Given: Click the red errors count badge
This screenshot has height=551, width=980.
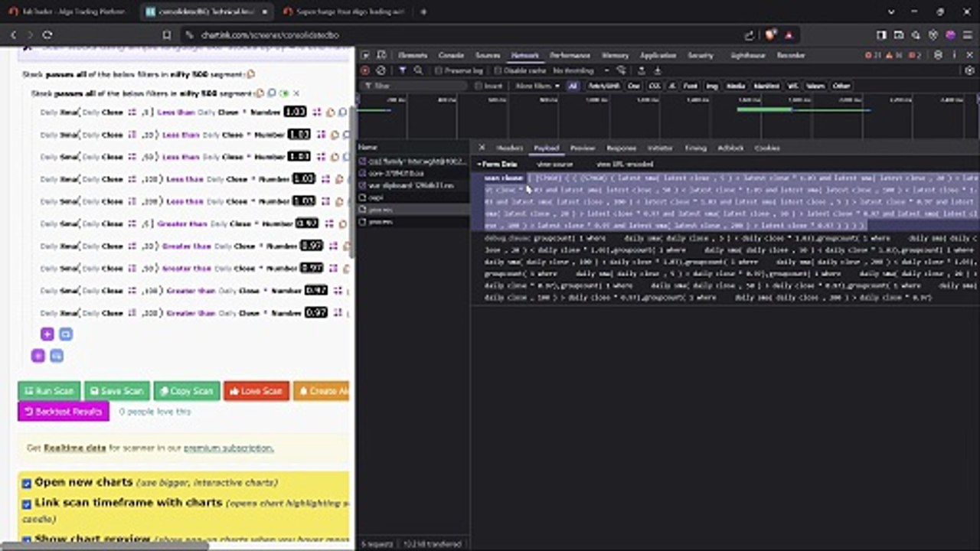Looking at the screenshot, I should (872, 55).
